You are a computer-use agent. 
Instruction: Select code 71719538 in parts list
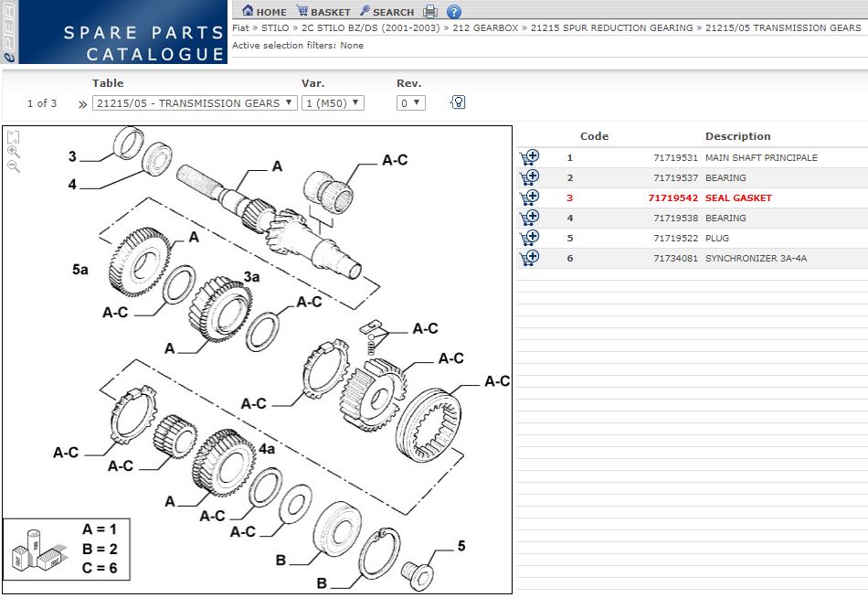pos(675,219)
